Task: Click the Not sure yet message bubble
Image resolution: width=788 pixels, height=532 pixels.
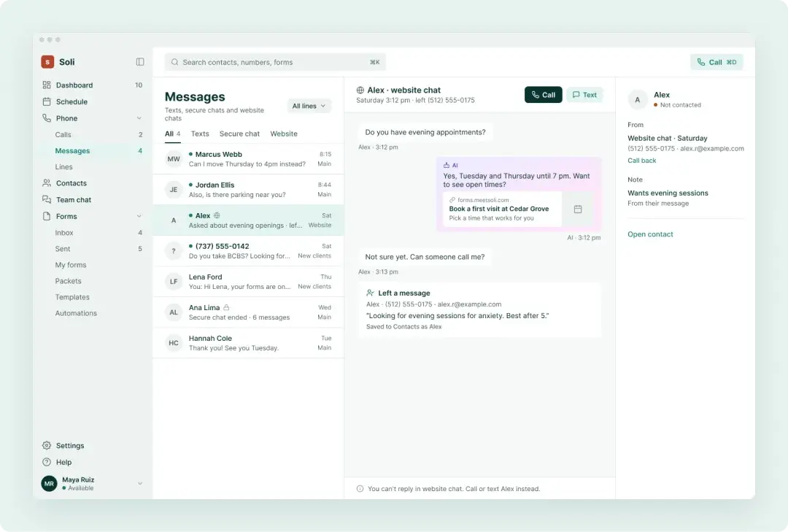Action: pos(425,257)
